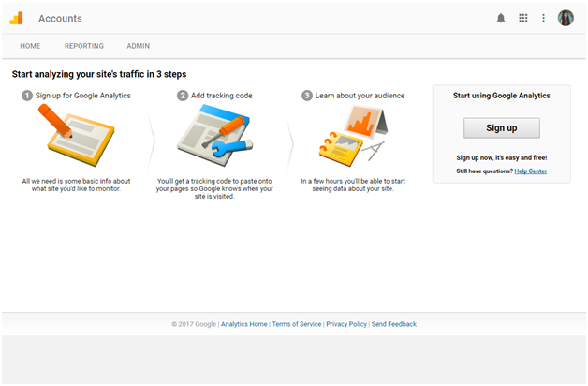Viewport: 588px width, 386px height.
Task: Click the 'In a few hours' description
Action: 353,185
